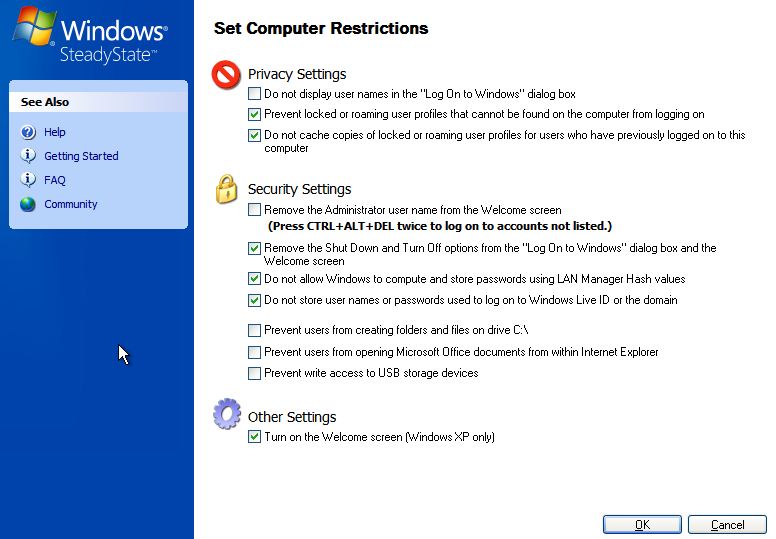Screen dimensions: 776x539
Task: Click the Community globe icon
Action: coord(27,204)
